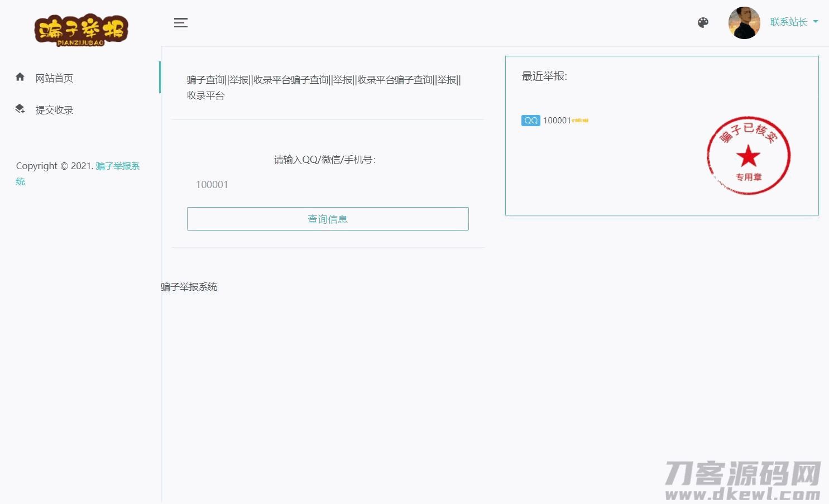Click the 骗子举报 site logo
Viewport: 829px width, 504px height.
(81, 30)
